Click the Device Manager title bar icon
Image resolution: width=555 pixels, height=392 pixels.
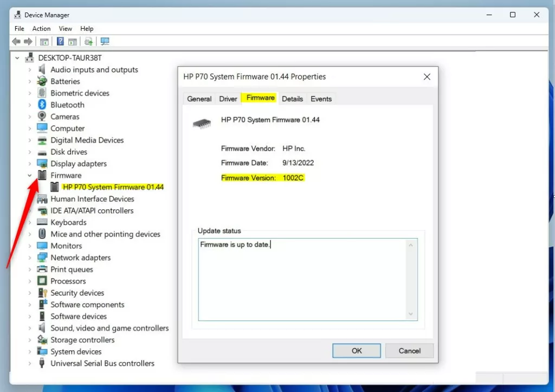pyautogui.click(x=17, y=15)
